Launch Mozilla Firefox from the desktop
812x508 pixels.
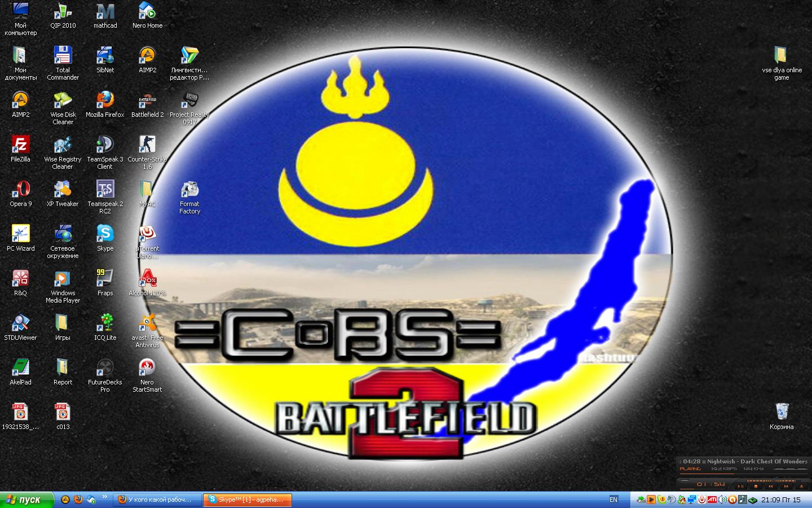tap(105, 104)
